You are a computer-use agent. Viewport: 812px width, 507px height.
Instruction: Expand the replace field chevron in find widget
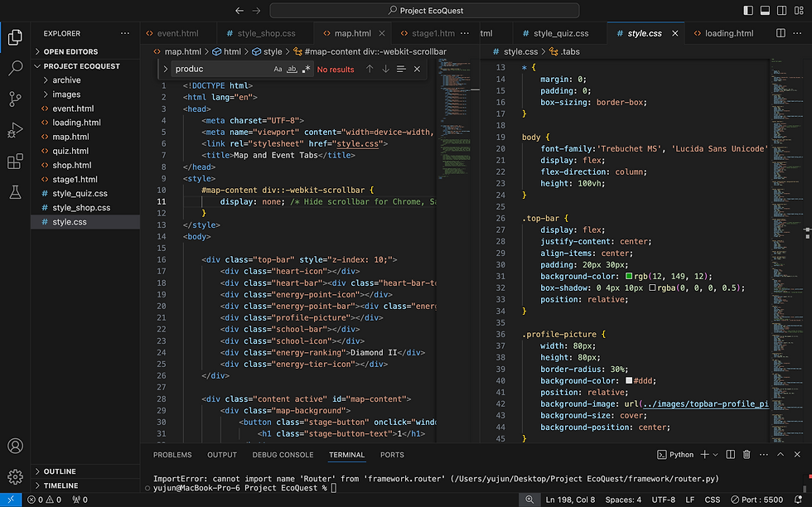click(165, 69)
